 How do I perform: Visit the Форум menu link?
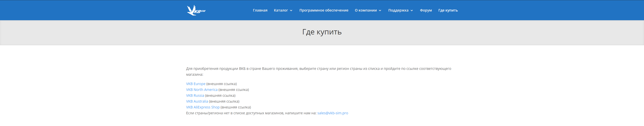pyautogui.click(x=426, y=10)
